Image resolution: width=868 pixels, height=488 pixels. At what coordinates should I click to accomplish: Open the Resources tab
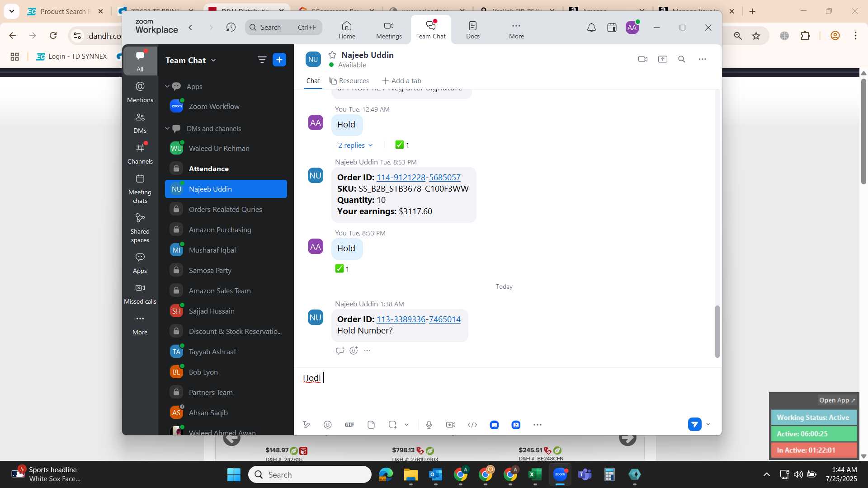(349, 81)
